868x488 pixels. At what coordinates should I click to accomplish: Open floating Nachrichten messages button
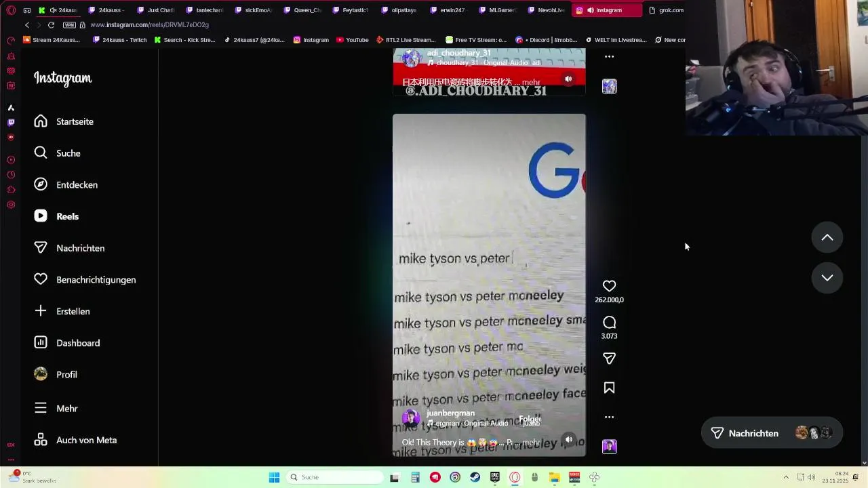[772, 433]
